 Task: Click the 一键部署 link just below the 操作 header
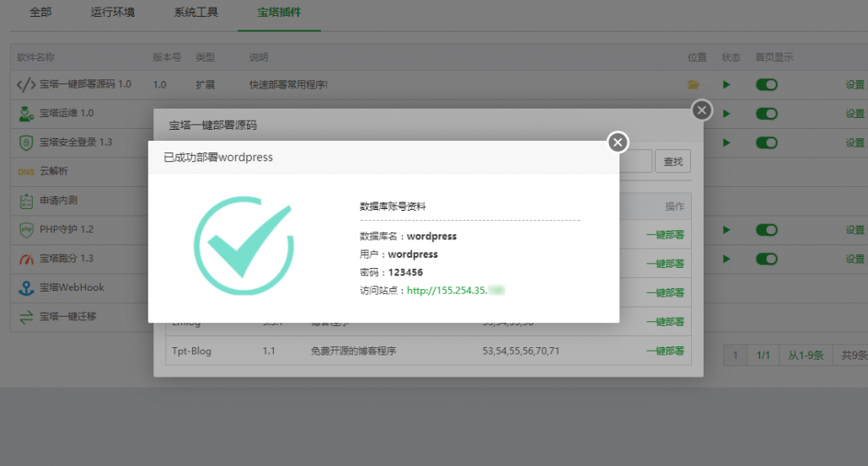pyautogui.click(x=666, y=234)
